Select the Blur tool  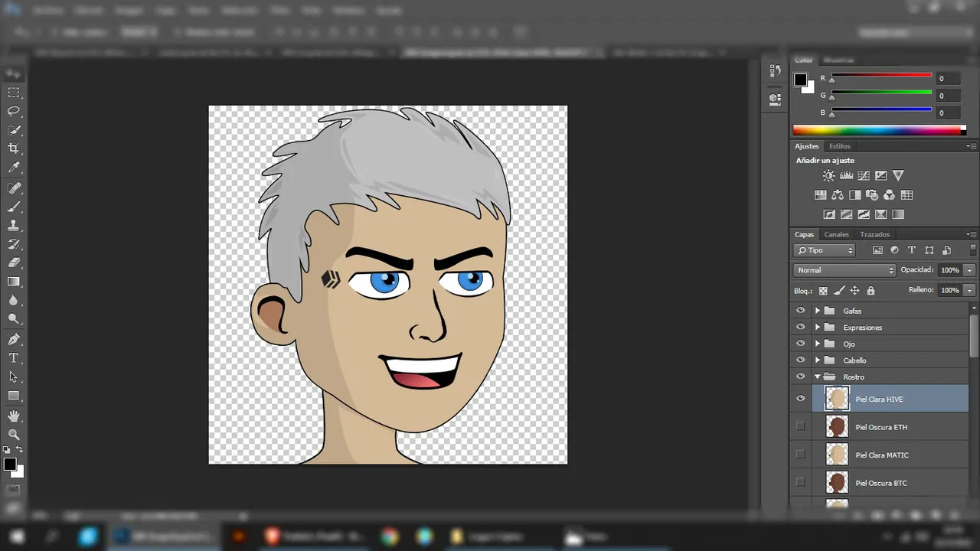pos(14,300)
